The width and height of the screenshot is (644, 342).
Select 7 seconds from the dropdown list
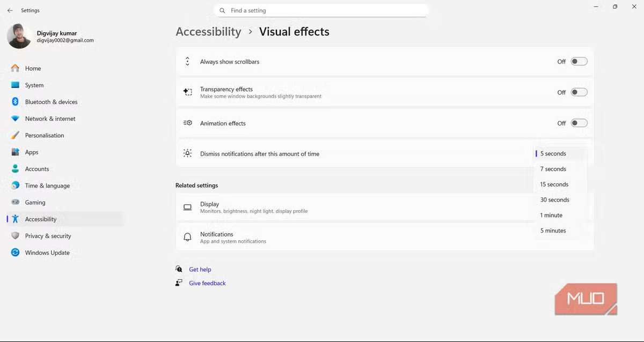(x=553, y=169)
